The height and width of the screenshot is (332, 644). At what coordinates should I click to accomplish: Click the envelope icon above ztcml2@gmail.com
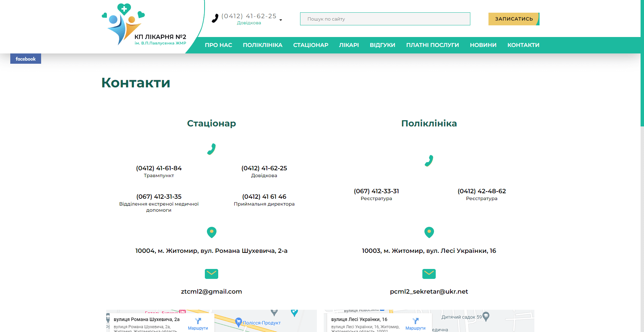click(211, 274)
